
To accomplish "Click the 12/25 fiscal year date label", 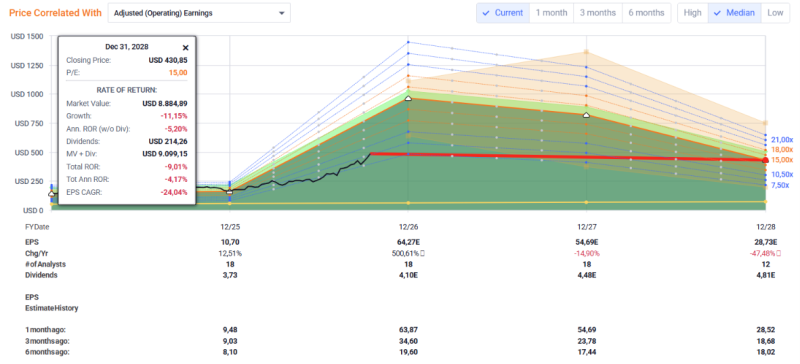I will [229, 227].
